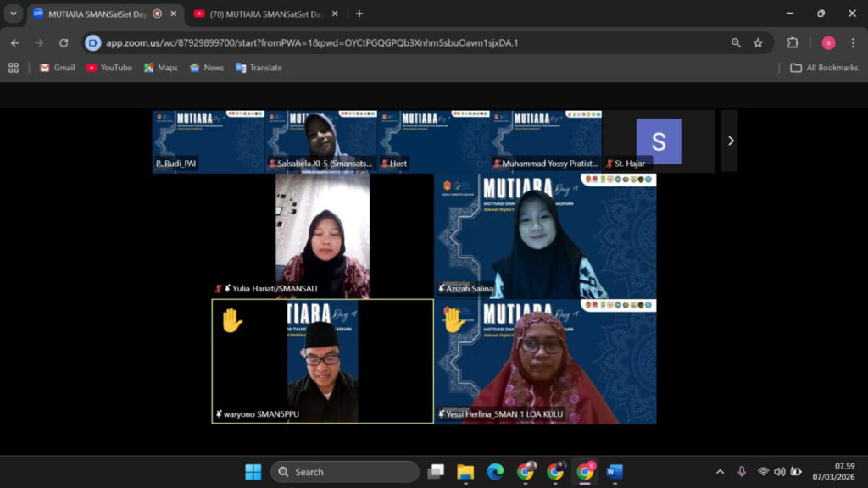Open Microsoft Word from the taskbar

tap(615, 472)
